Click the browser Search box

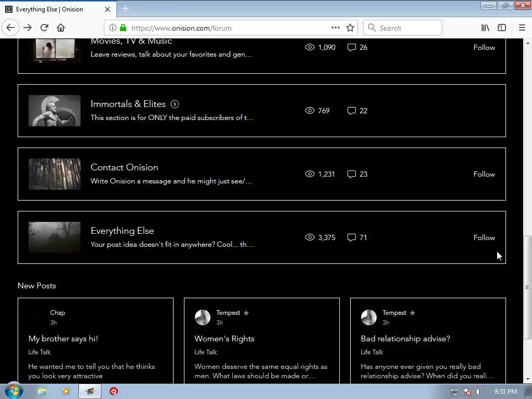403,28
